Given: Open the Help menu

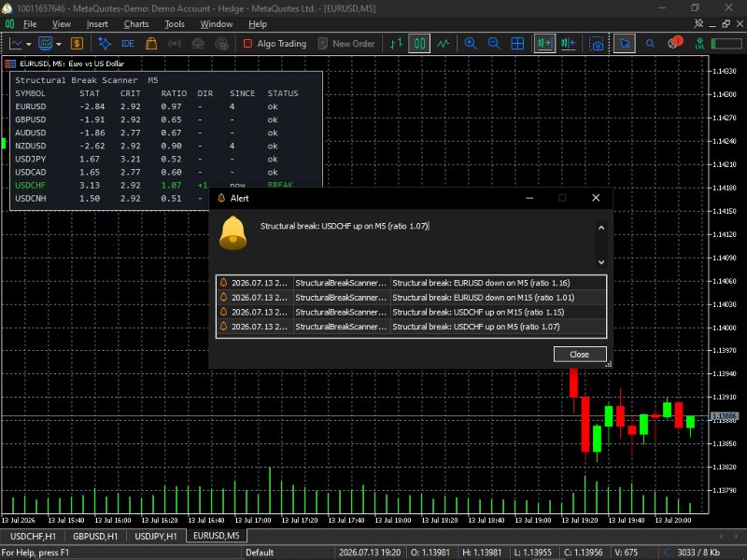Looking at the screenshot, I should (258, 24).
